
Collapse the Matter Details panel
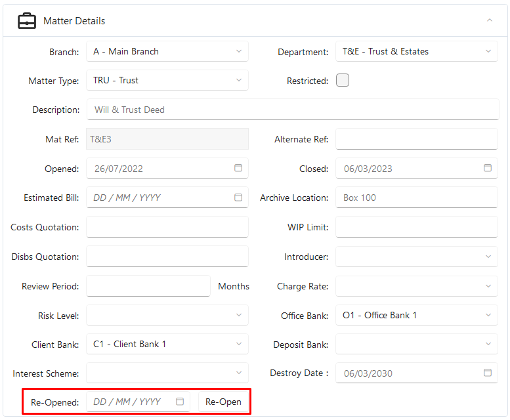coord(490,20)
